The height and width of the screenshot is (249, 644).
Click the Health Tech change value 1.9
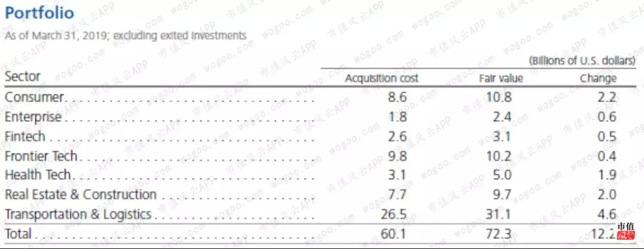606,176
